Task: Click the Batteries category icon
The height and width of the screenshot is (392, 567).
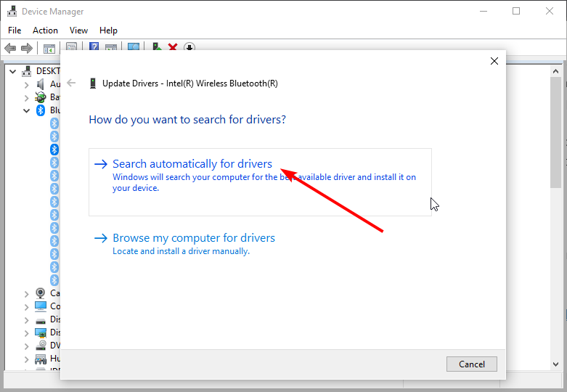Action: tap(41, 97)
